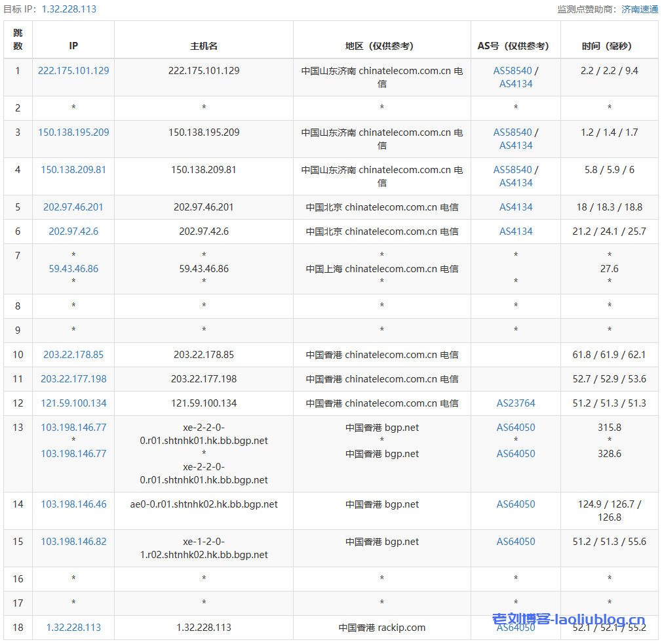
Task: Click hop 10 IP link 203.22.178.85
Action: (73, 355)
